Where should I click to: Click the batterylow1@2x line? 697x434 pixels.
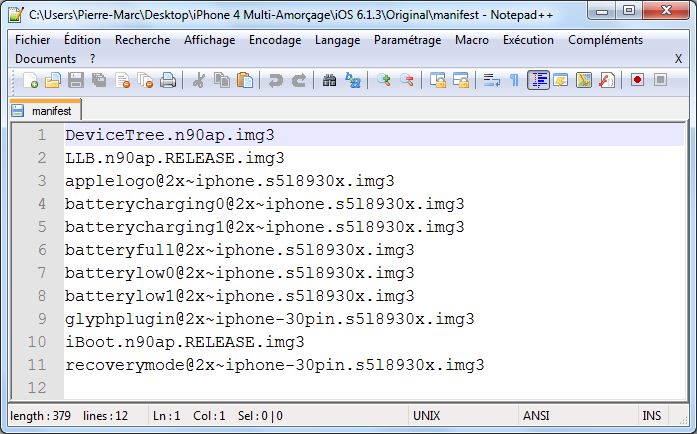pyautogui.click(x=240, y=296)
